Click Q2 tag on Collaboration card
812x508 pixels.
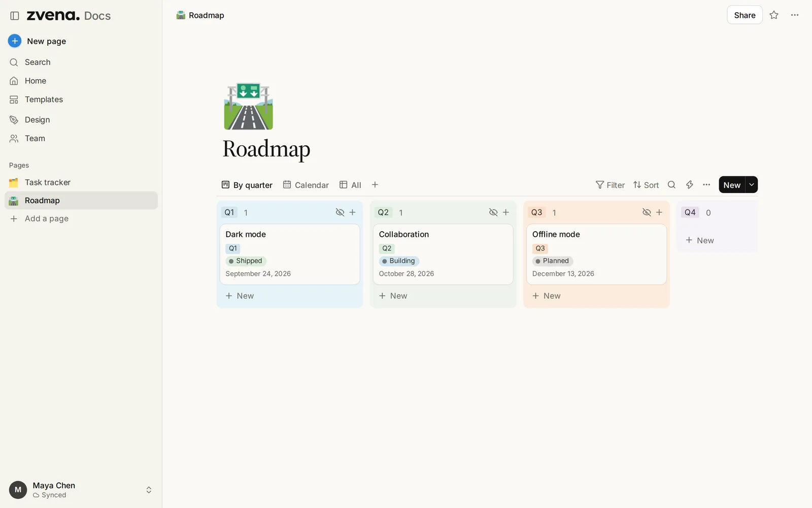click(387, 248)
